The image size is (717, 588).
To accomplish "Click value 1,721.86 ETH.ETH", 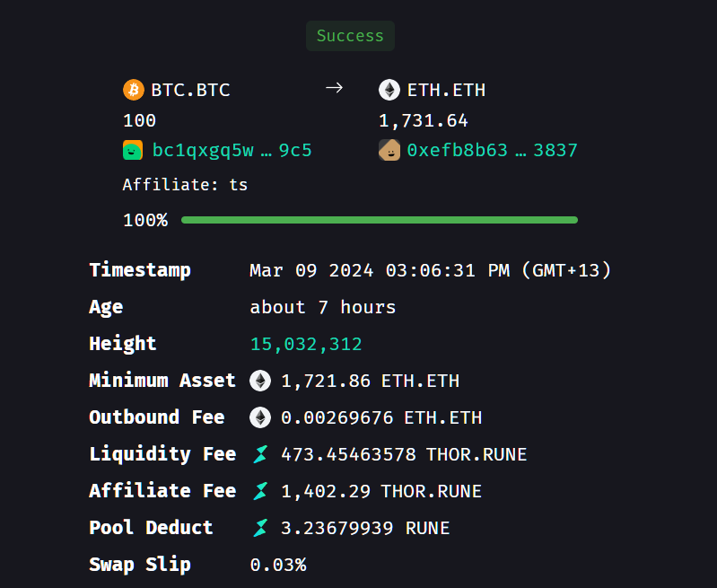I will tap(371, 382).
